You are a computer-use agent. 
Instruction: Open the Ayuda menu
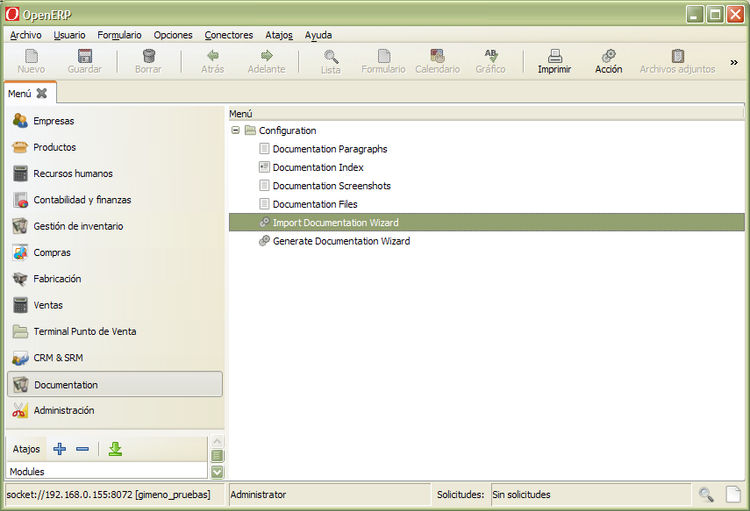click(x=318, y=35)
